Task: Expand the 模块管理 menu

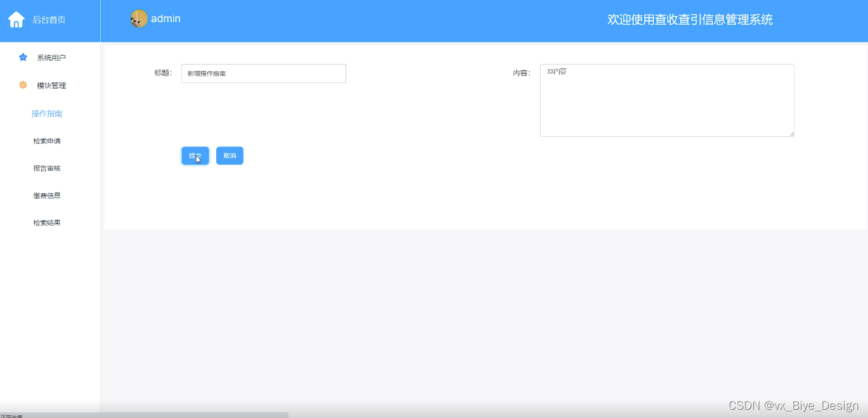Action: point(51,85)
